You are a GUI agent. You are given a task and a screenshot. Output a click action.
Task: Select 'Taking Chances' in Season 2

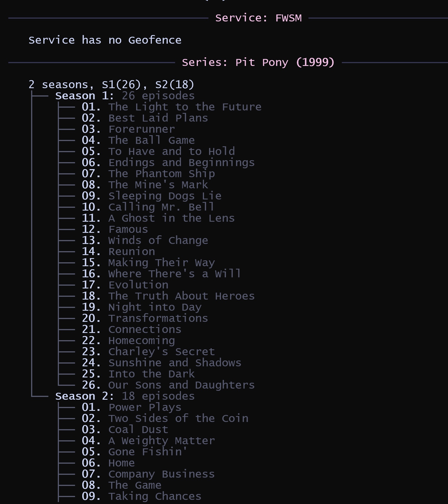point(155,496)
